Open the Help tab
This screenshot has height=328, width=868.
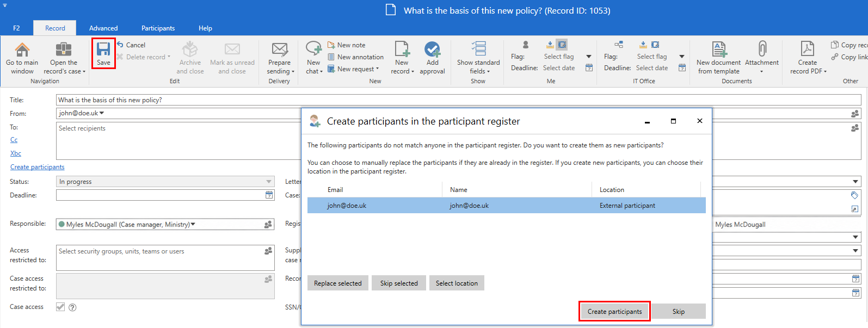coord(205,28)
